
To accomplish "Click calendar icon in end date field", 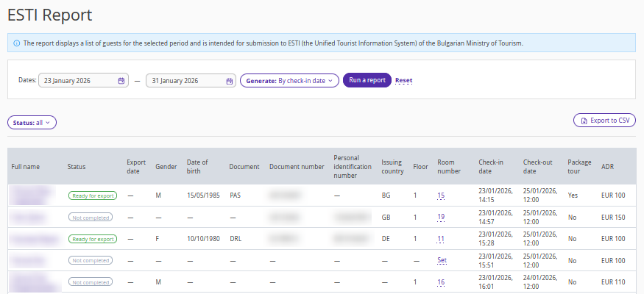I will click(x=229, y=81).
